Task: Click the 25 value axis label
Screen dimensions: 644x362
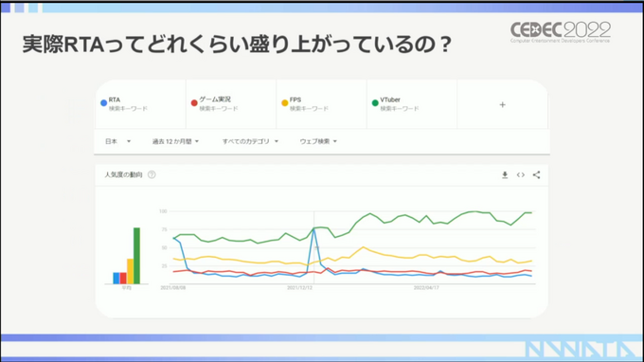Action: click(164, 266)
